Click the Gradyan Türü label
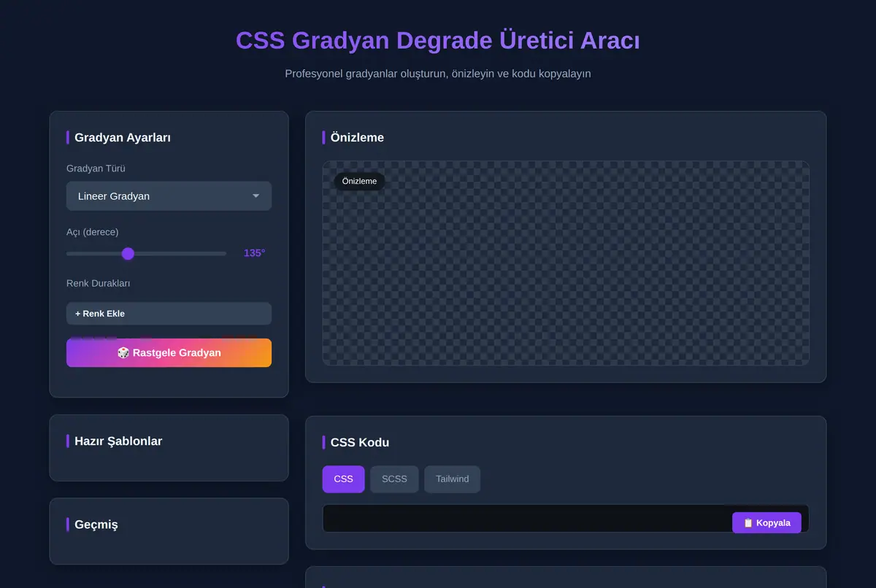Screen dimensions: 876x588 tap(96, 169)
